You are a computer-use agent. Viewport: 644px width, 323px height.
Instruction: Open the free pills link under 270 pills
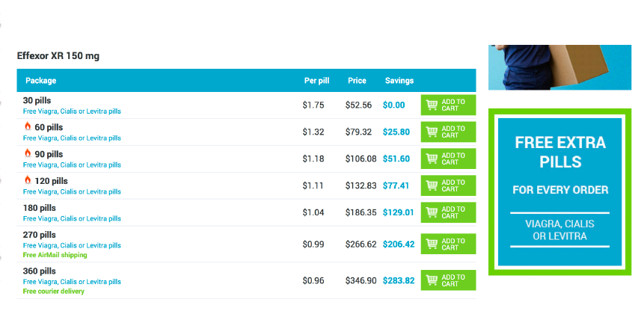(72, 245)
